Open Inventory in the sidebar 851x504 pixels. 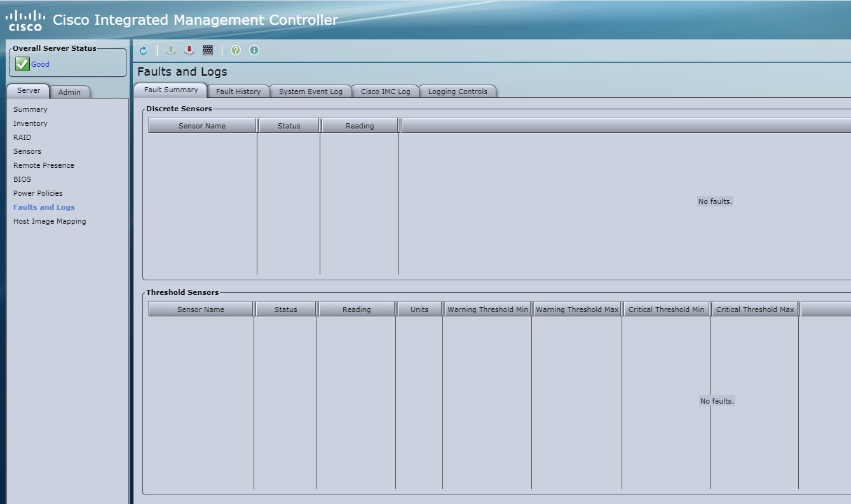click(31, 123)
